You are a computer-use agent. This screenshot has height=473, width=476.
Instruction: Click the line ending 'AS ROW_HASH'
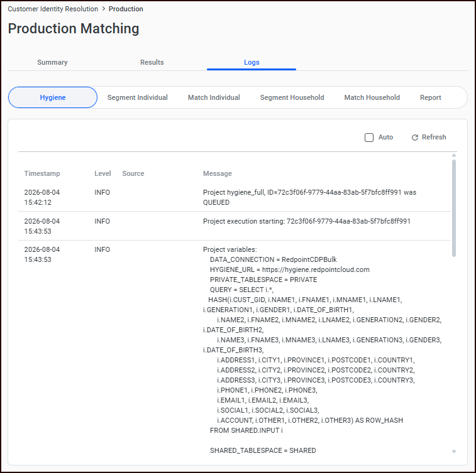coord(310,420)
